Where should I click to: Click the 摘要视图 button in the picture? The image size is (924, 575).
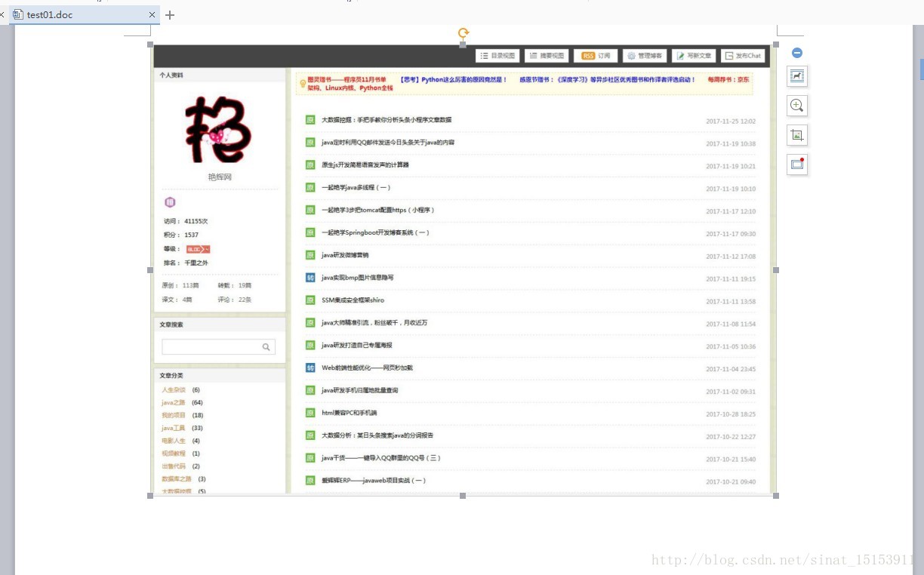coord(547,56)
